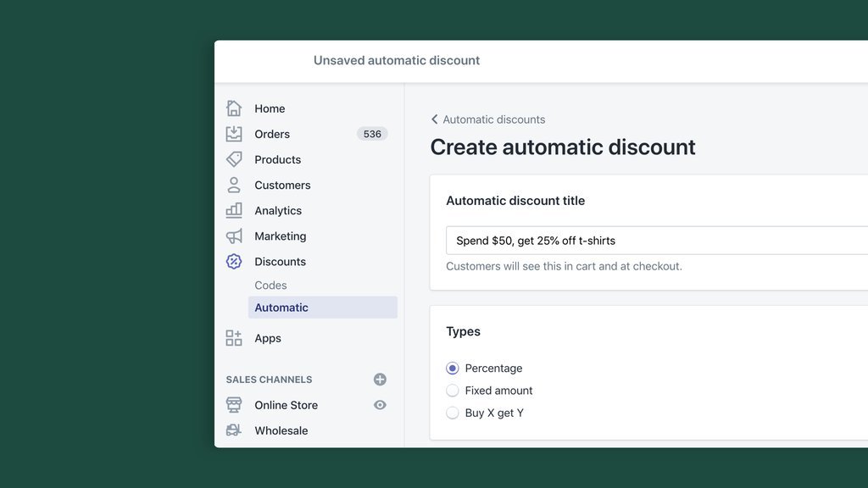The height and width of the screenshot is (488, 868).
Task: Click the Apps grid icon
Action: tap(234, 338)
